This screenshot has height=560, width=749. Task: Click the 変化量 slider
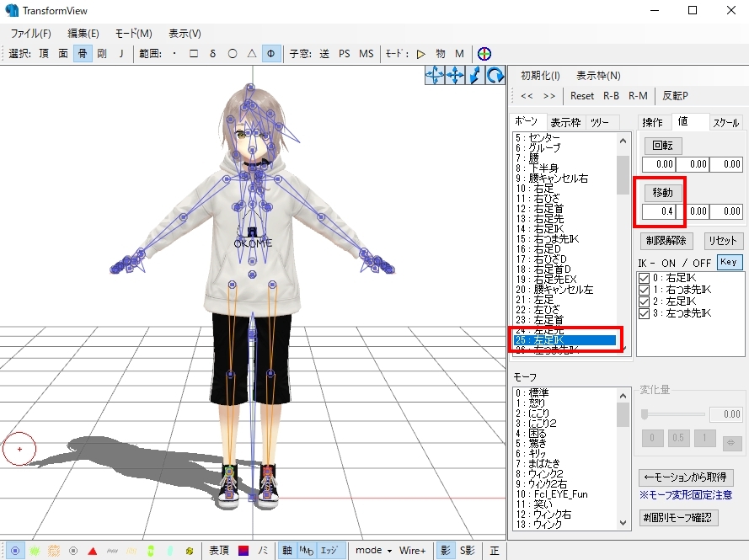pos(644,413)
